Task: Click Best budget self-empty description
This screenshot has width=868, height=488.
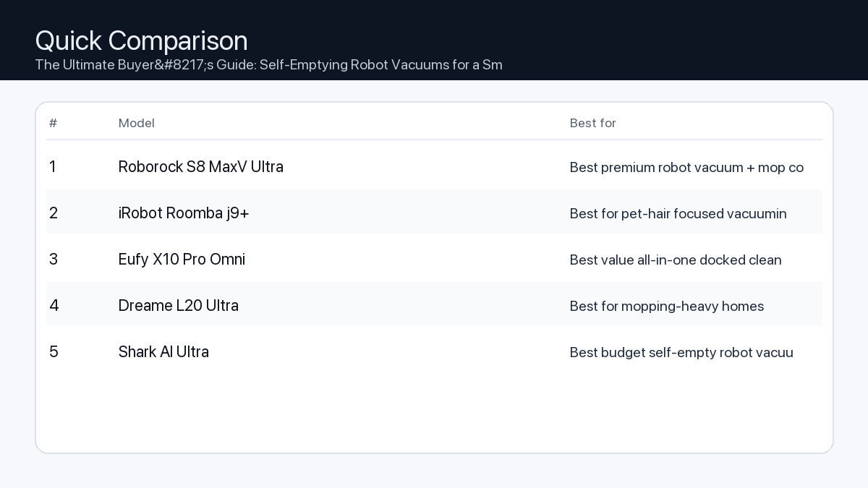Action: click(681, 353)
